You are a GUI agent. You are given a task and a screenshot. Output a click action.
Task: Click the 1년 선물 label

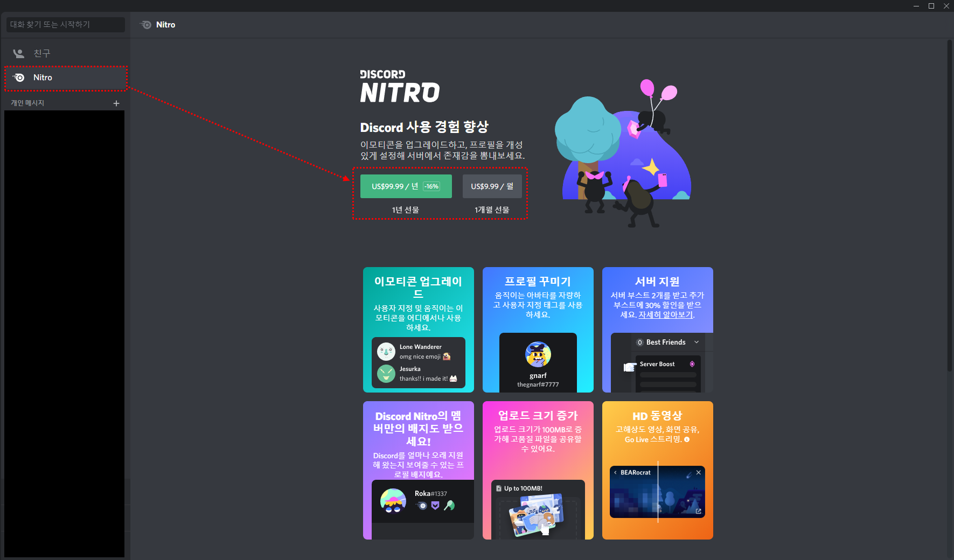point(406,209)
